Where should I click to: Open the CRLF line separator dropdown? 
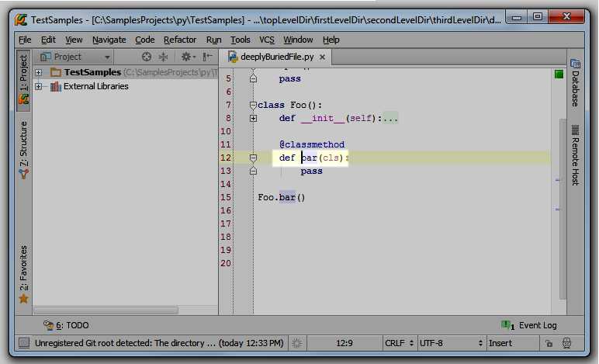pos(400,343)
